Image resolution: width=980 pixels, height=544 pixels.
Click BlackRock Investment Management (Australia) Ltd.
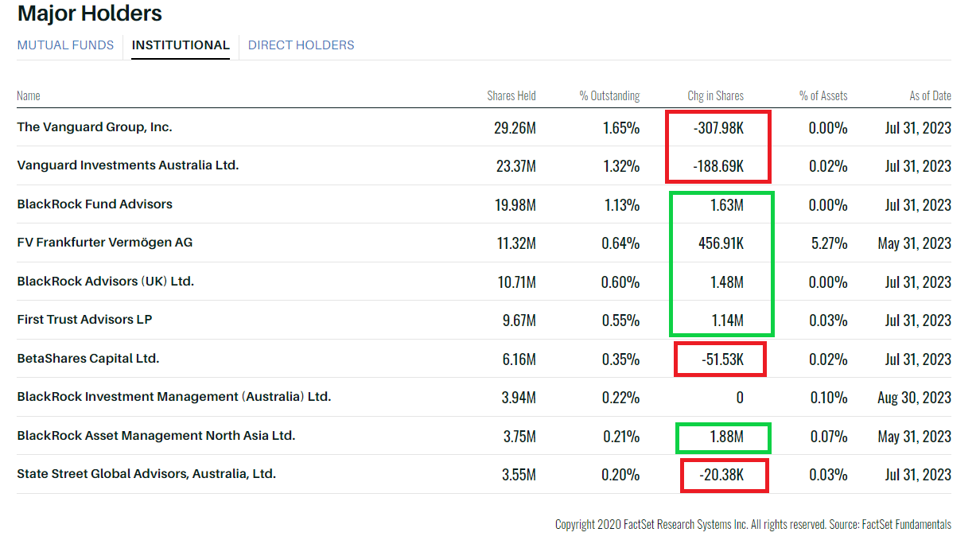point(174,397)
